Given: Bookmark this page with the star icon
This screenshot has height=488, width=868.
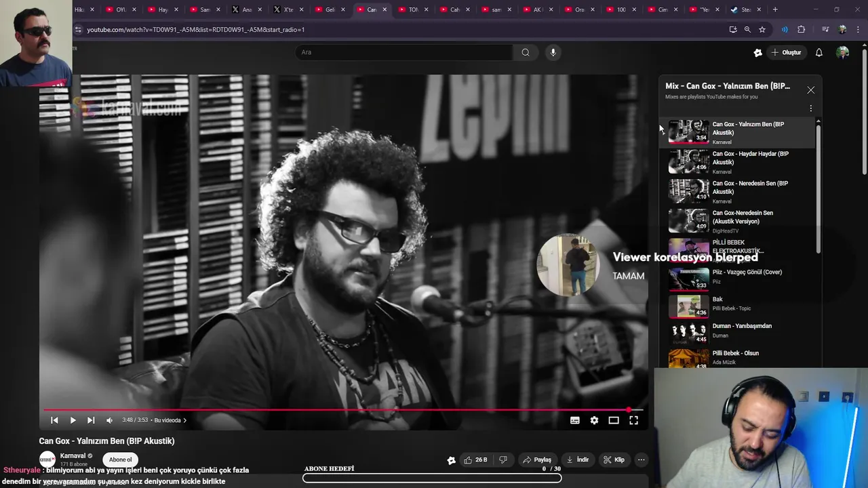Looking at the screenshot, I should (x=762, y=30).
